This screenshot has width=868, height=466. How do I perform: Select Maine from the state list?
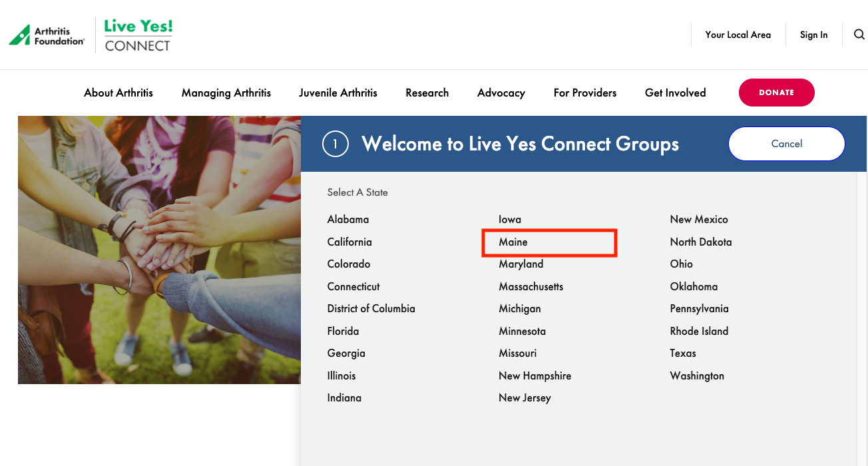point(513,242)
